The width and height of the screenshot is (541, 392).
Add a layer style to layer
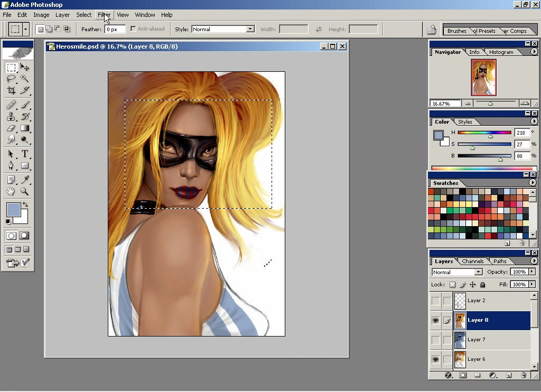pos(448,376)
